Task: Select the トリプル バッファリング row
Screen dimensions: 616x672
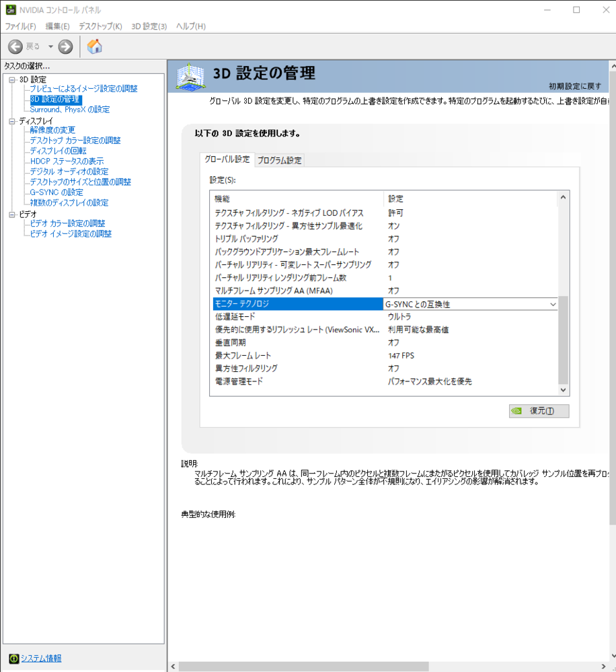Action: (385, 239)
